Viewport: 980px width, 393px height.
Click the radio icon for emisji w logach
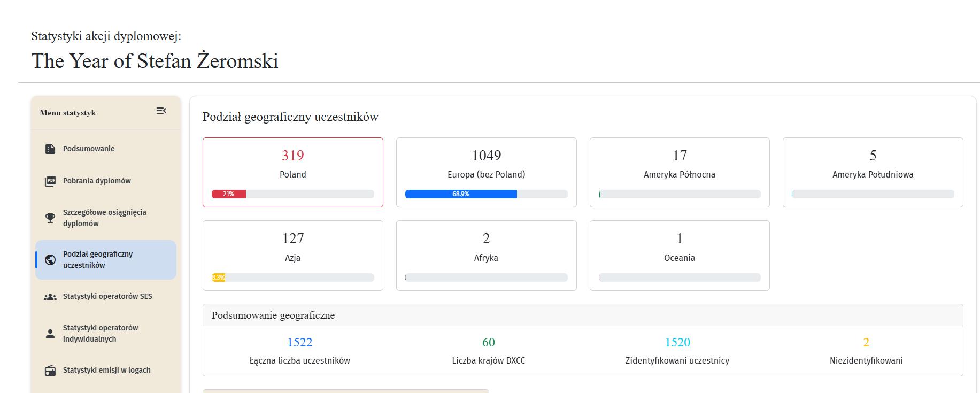tap(50, 371)
